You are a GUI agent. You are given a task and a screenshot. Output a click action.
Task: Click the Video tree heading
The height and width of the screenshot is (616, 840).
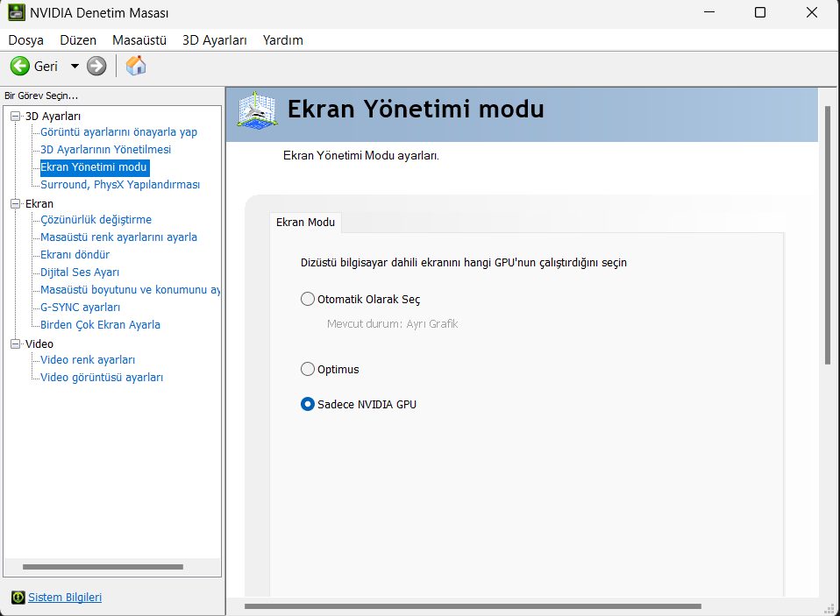coord(39,343)
